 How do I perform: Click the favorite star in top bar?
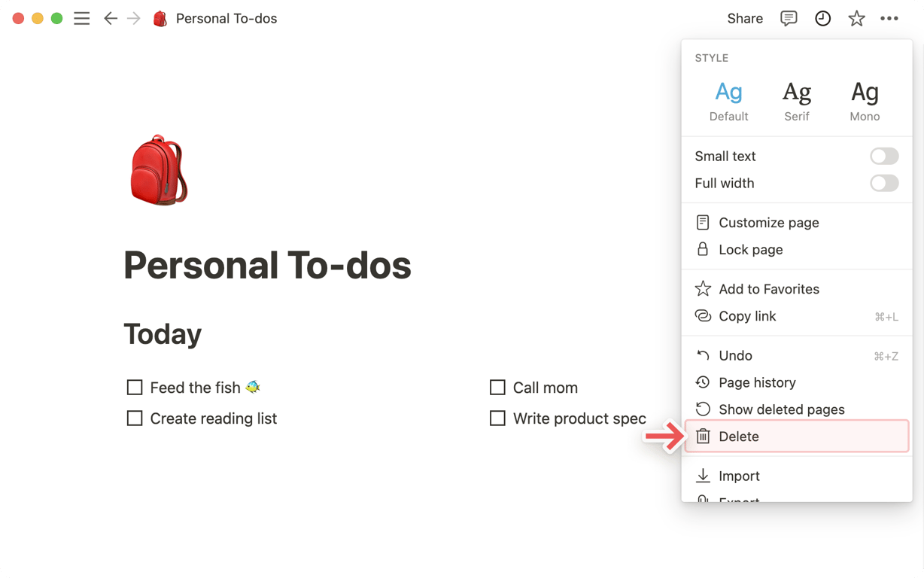pos(856,19)
